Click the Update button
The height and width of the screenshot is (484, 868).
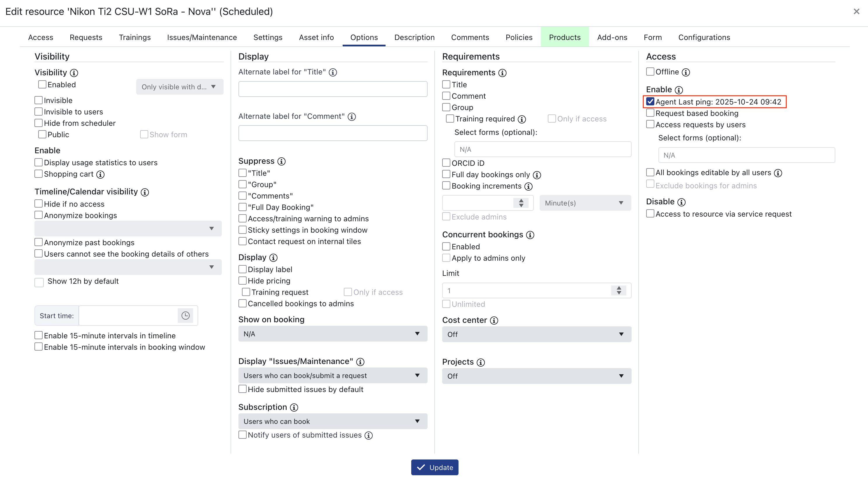pyautogui.click(x=434, y=467)
